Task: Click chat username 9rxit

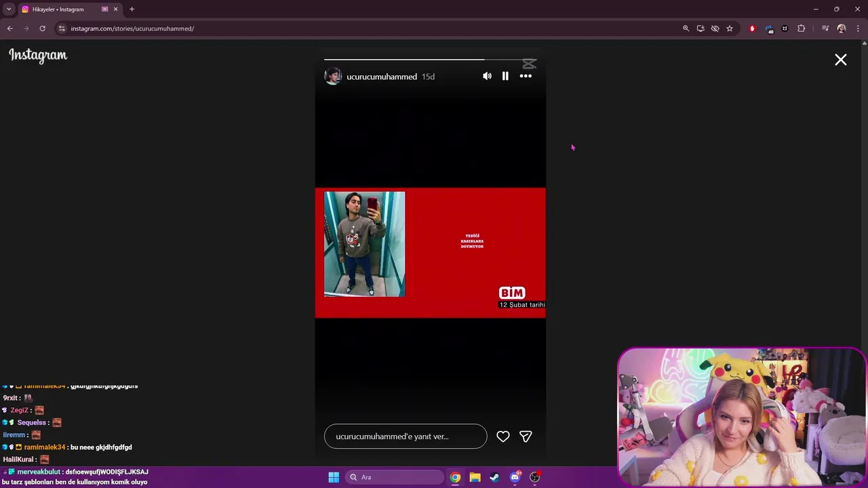Action: click(x=10, y=399)
